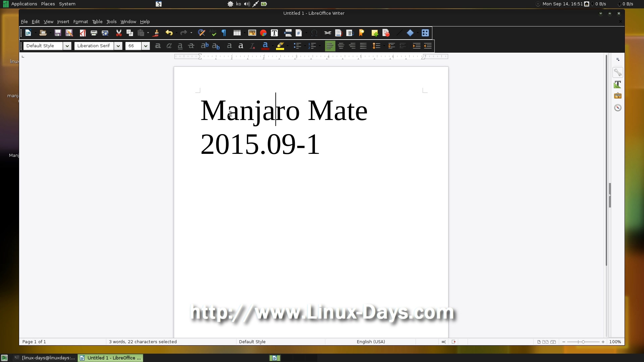Open the bullet list style dropdown
Screen dimensions: 644x362
305,46
